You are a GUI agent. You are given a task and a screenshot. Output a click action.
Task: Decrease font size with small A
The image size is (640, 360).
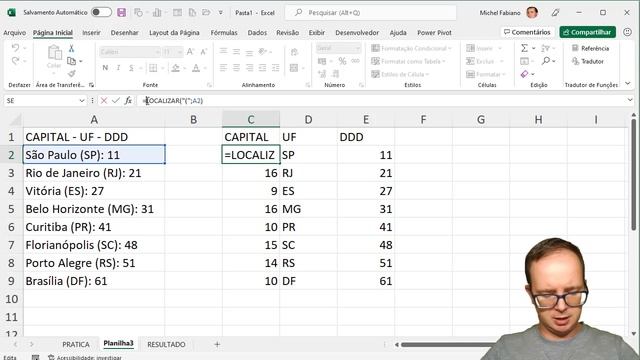[203, 52]
